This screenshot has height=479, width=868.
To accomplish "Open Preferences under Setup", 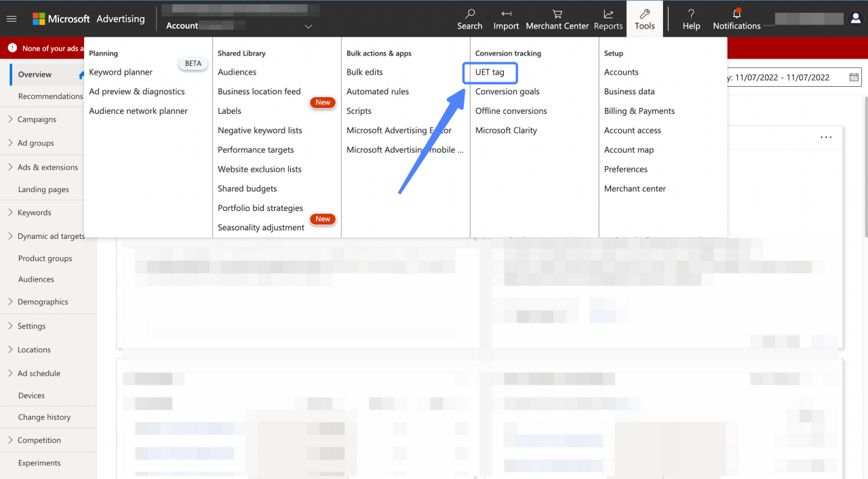I will click(626, 170).
